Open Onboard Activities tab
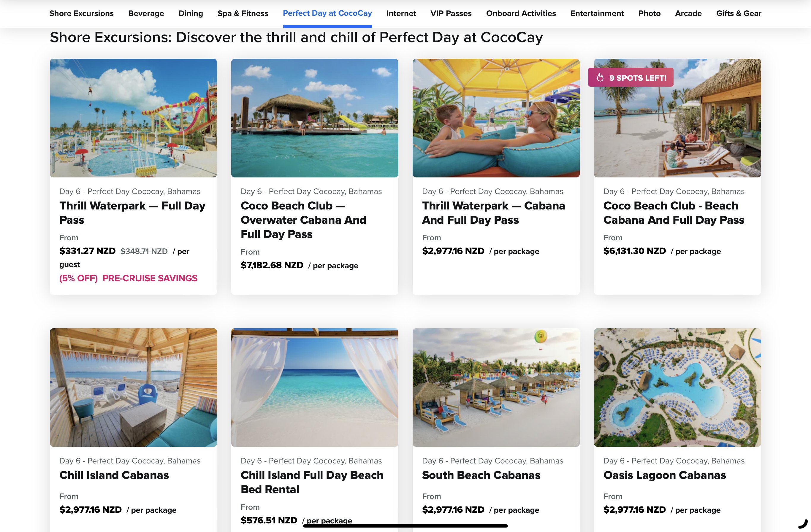 pos(521,13)
